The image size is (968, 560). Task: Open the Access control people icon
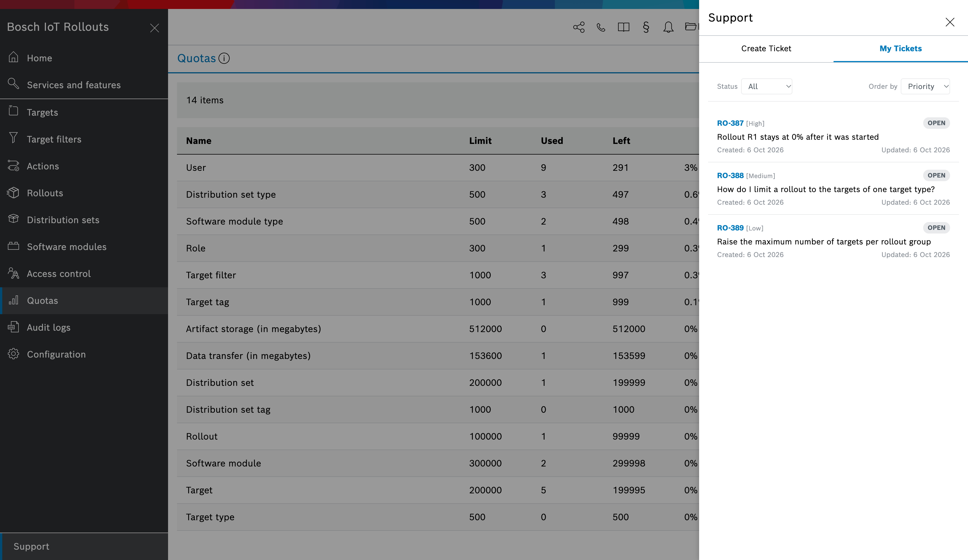pos(13,273)
